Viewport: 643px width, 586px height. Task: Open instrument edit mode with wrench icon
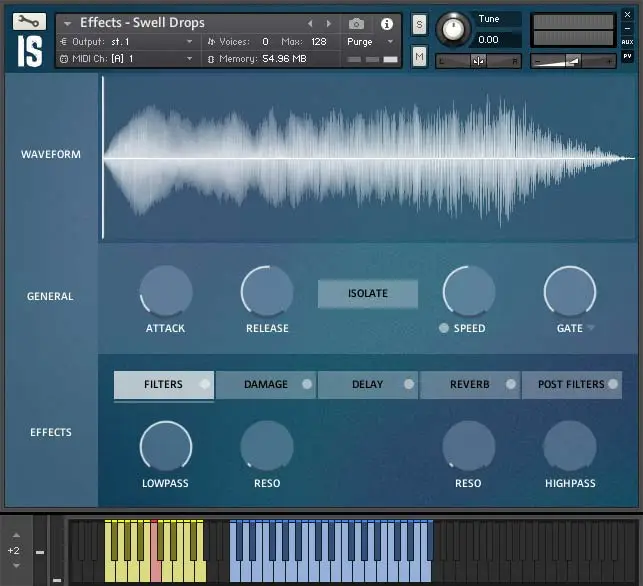pyautogui.click(x=30, y=21)
